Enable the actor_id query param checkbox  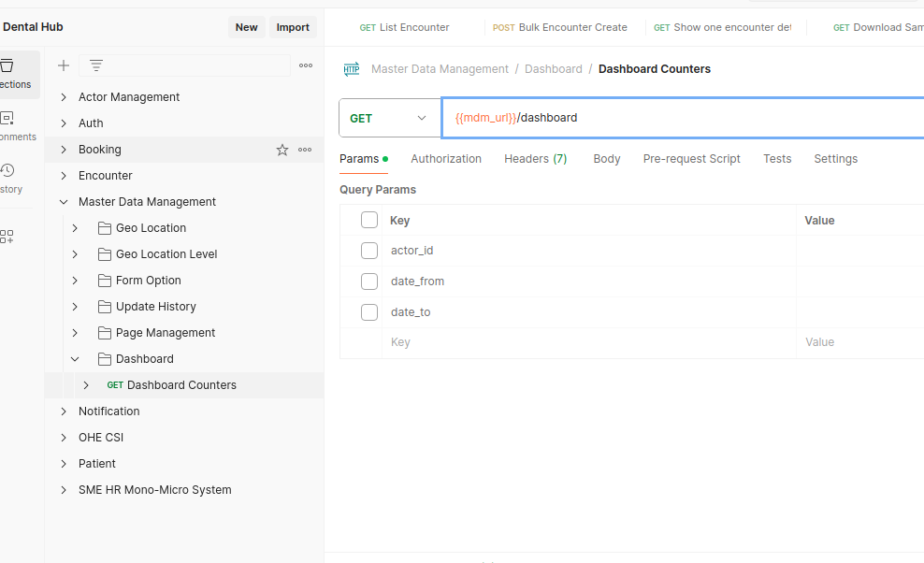point(369,251)
